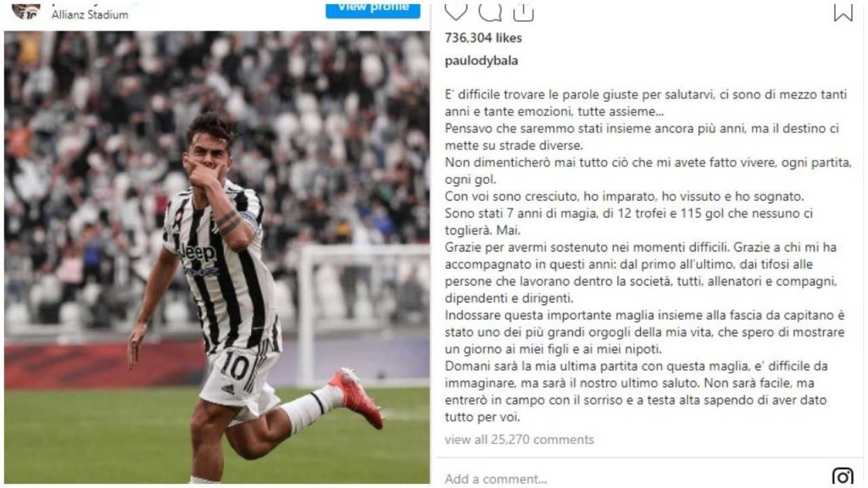The image size is (868, 488).
Task: Open Instagram via the camera logo icon
Action: 843,476
